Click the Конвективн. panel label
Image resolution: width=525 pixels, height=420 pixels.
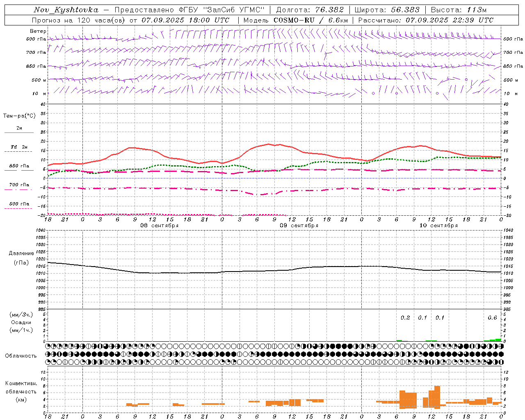[x=21, y=383]
